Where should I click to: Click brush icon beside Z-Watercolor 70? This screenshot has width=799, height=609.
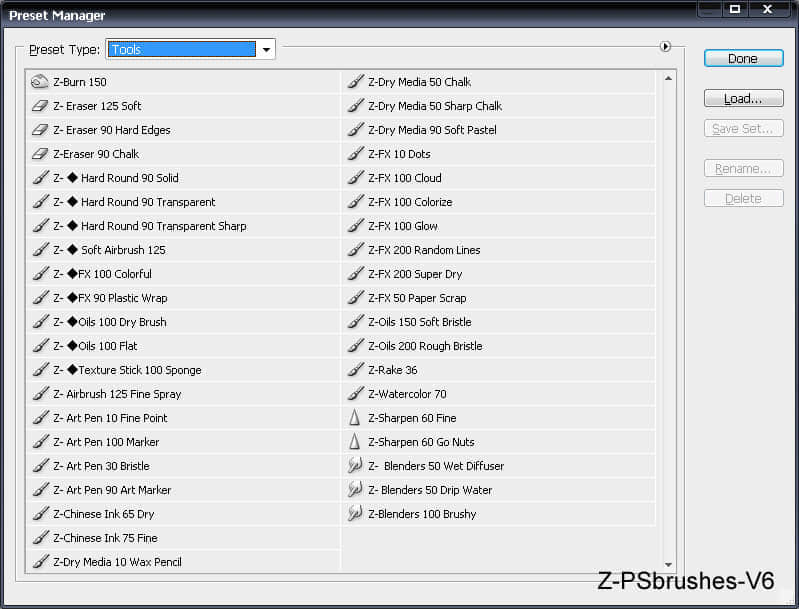point(356,393)
